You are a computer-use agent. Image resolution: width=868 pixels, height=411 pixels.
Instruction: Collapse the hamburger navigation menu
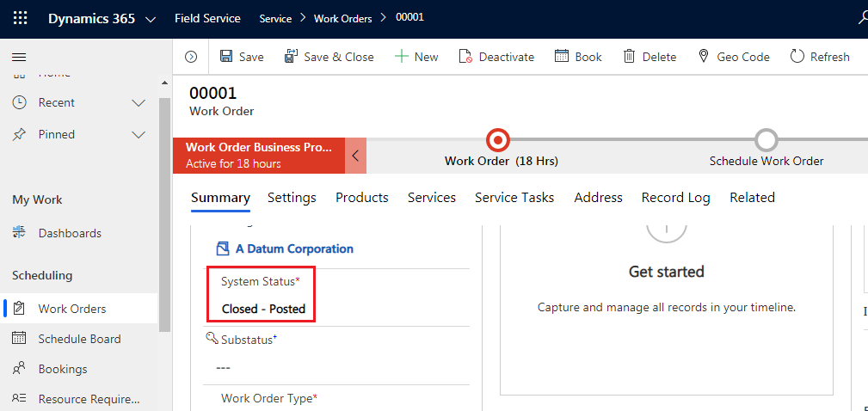[x=20, y=57]
